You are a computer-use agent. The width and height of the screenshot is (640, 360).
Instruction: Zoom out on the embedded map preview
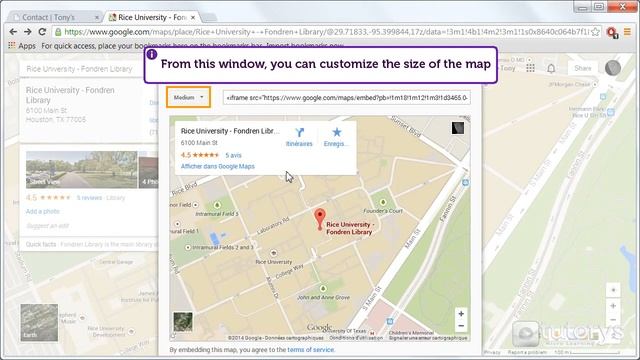461,326
